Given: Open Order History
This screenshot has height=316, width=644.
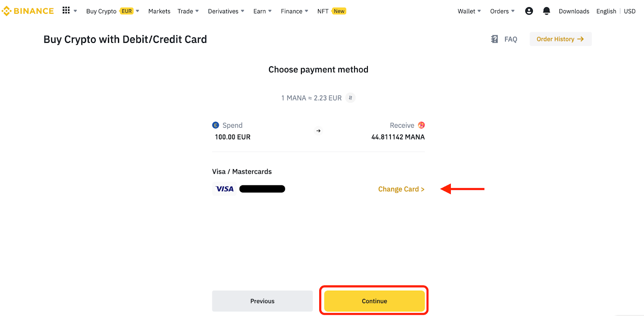Looking at the screenshot, I should coord(560,39).
